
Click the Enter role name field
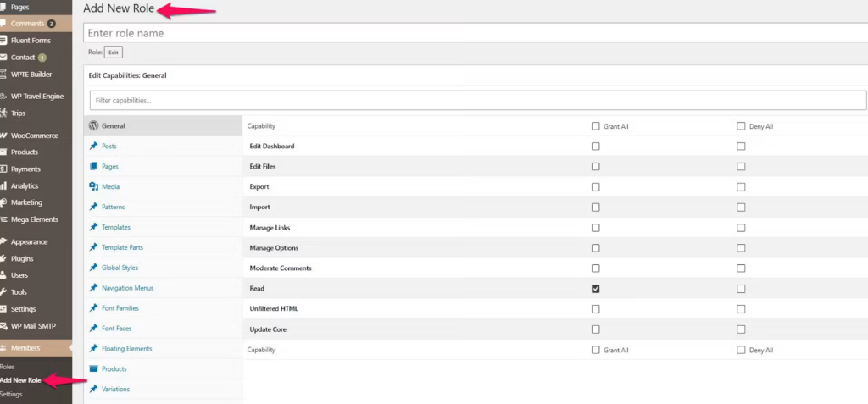(x=476, y=33)
